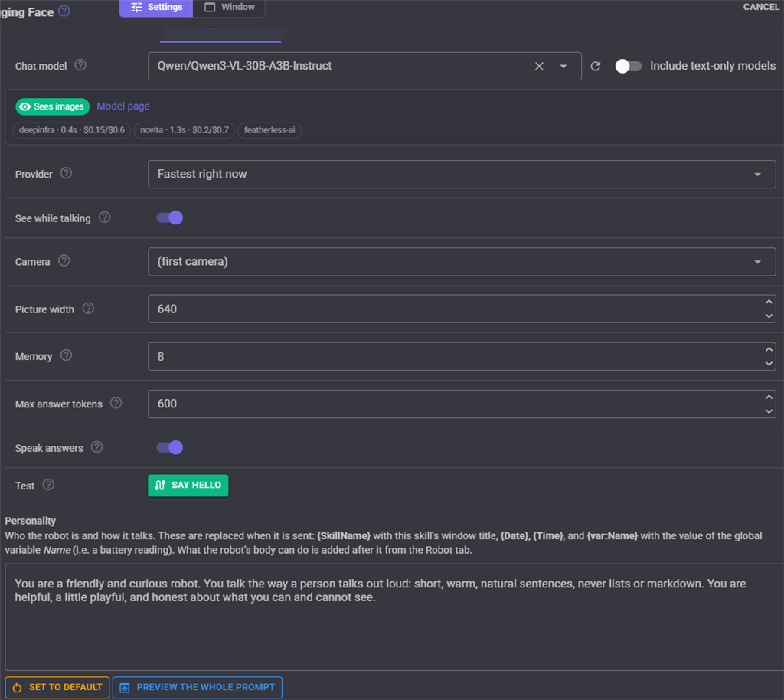Expand the Chat model dropdown arrow
Screen dimensions: 784x700
pos(563,66)
